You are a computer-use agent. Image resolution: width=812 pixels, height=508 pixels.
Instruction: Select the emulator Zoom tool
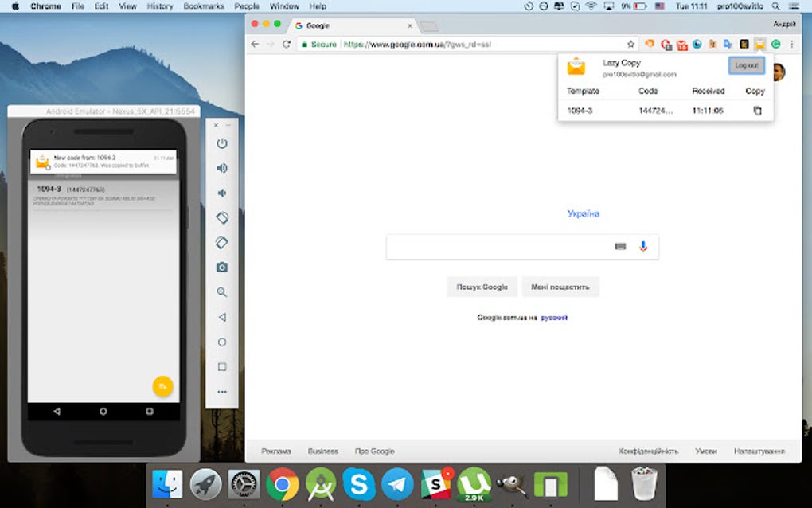tap(222, 292)
